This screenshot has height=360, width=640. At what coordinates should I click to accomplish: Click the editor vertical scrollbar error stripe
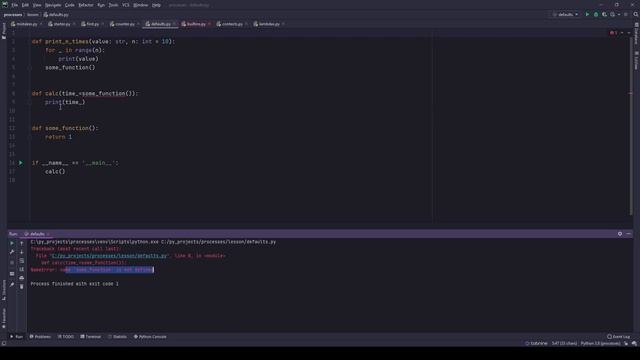(630, 93)
